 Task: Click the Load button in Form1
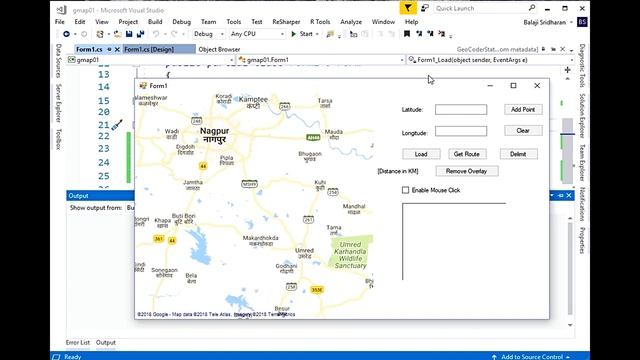point(421,154)
